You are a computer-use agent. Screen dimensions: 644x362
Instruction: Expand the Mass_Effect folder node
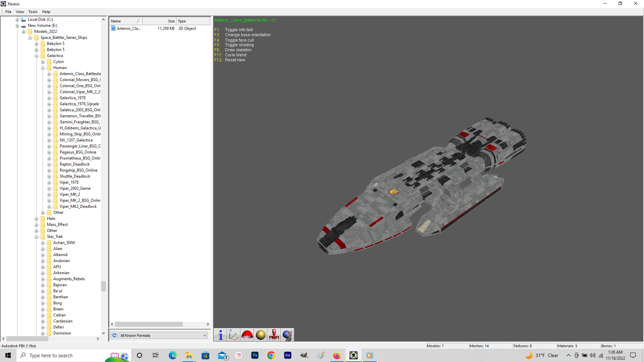(x=37, y=225)
